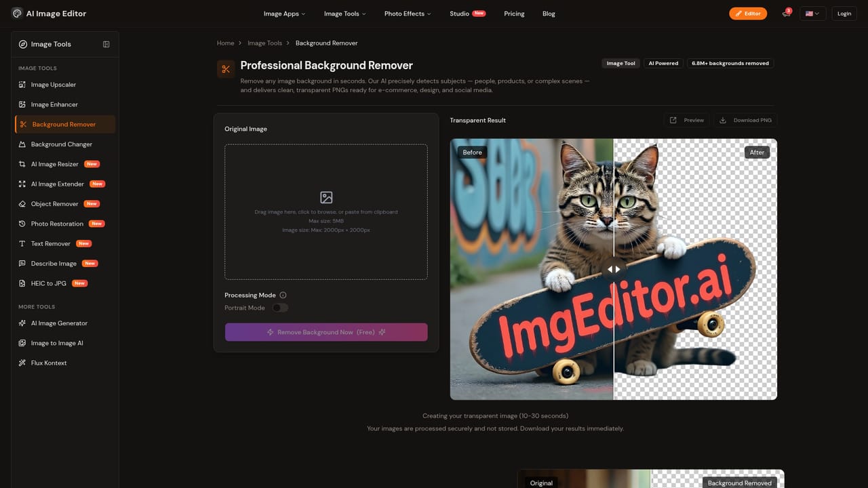Open the Studio menu item
The height and width of the screenshot is (488, 868).
coord(467,14)
